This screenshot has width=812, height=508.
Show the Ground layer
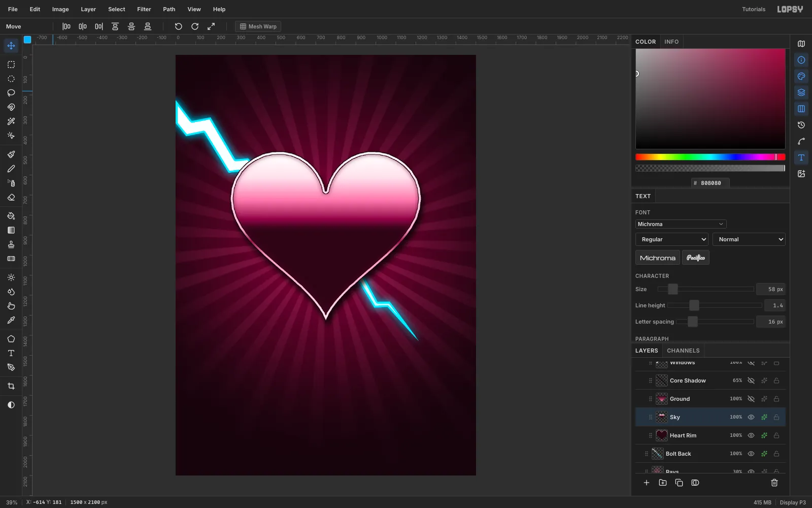[751, 399]
